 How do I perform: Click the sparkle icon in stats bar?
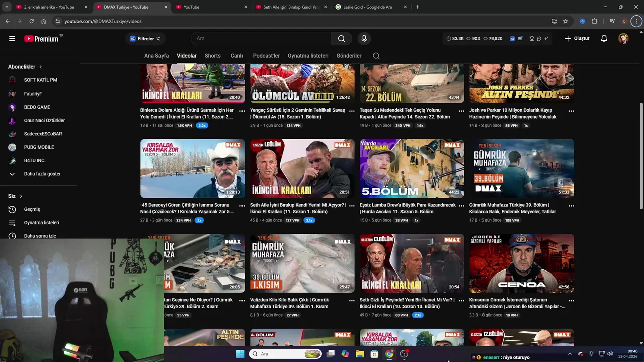point(546,39)
